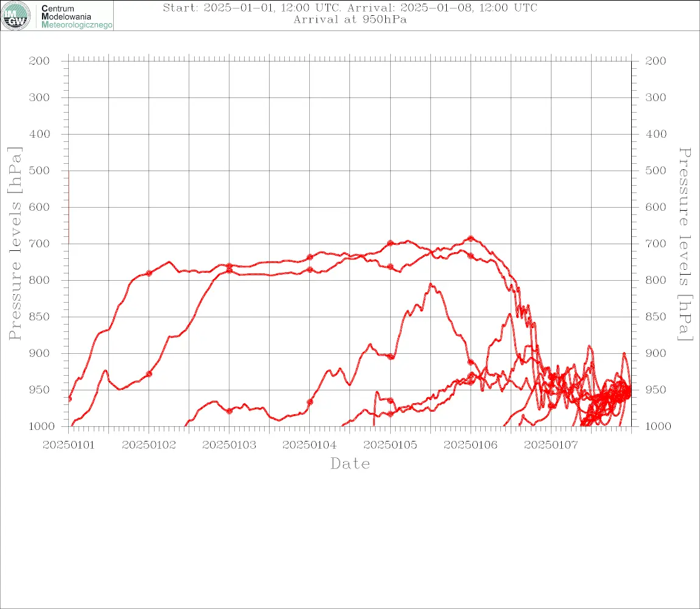Click the left axis 800 label
The width and height of the screenshot is (700, 609).
40,280
